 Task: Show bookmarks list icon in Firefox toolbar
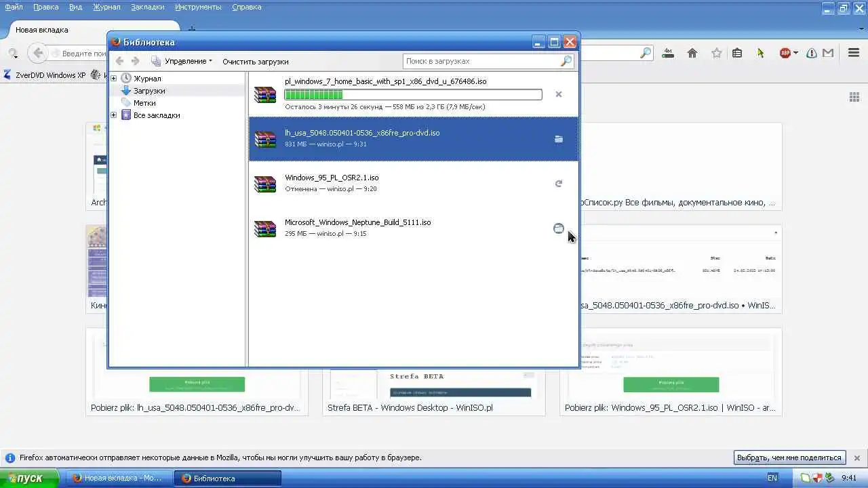coord(737,53)
